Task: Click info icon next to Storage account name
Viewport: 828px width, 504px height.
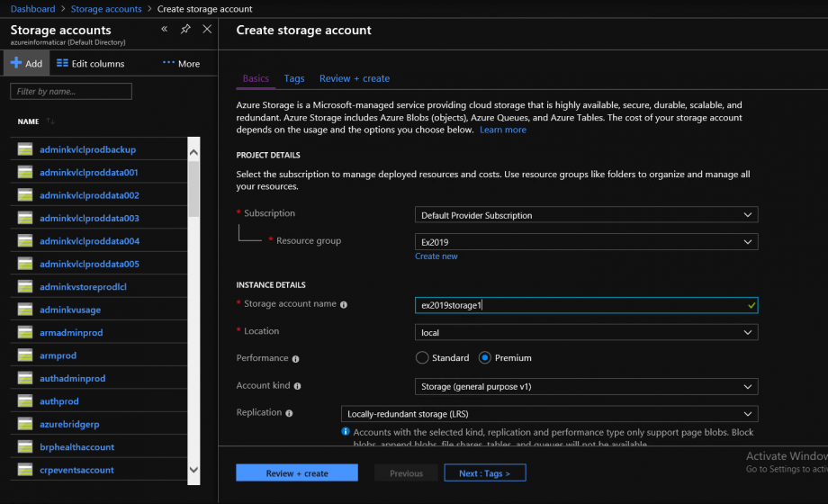Action: pyautogui.click(x=344, y=305)
